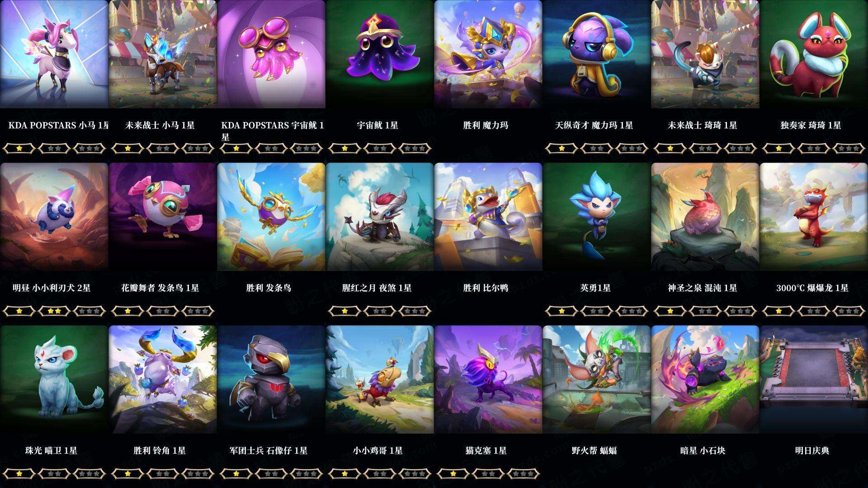Select three-star badge under 猫克塞

(524, 474)
